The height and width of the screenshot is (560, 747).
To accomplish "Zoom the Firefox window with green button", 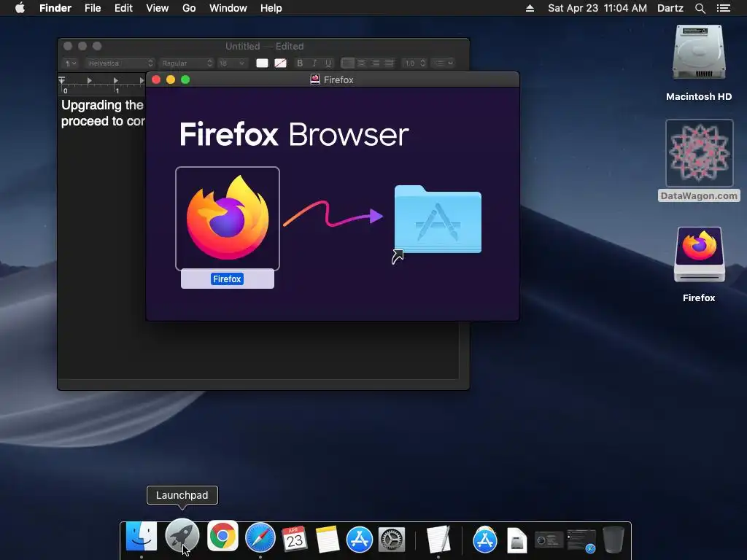I will click(x=185, y=79).
